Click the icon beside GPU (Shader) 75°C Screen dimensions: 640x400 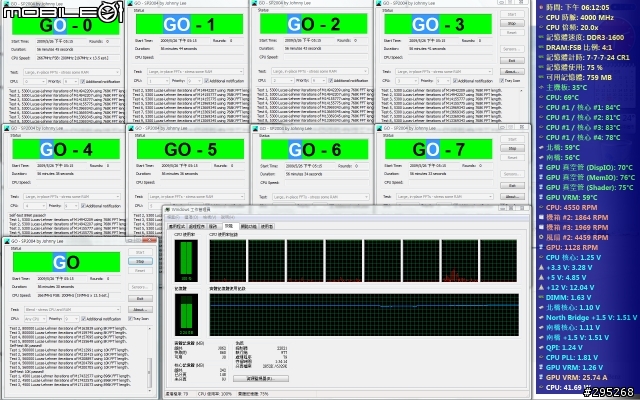tap(541, 187)
